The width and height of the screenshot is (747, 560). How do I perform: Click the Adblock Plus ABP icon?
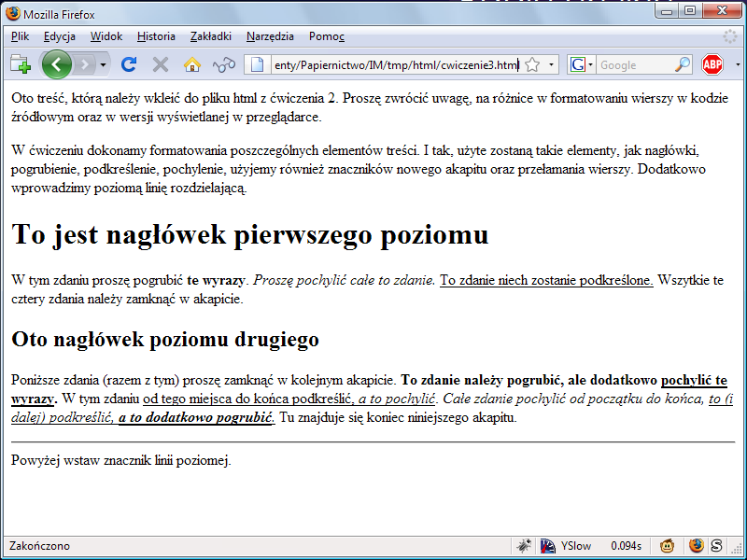(712, 64)
